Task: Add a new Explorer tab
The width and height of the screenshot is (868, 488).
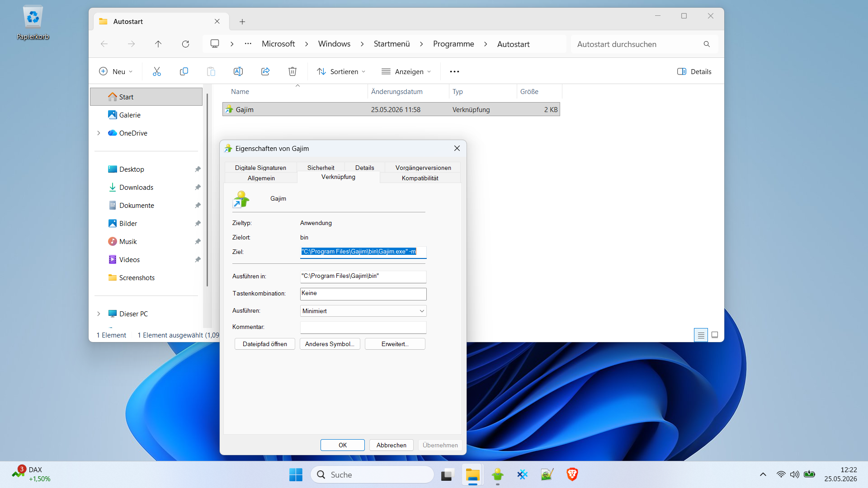Action: (x=242, y=21)
